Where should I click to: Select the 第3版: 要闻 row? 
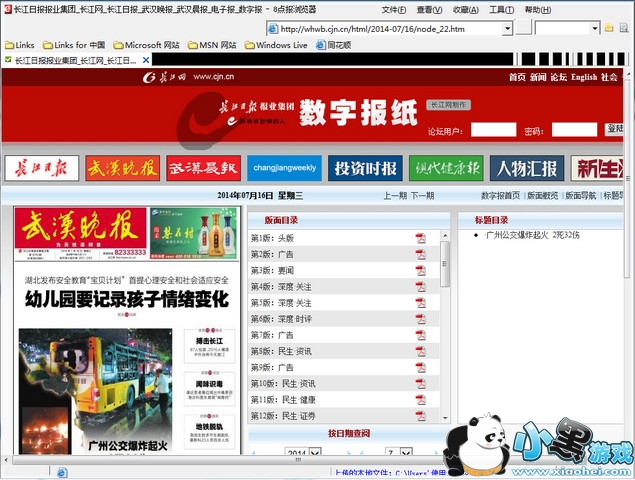click(343, 271)
